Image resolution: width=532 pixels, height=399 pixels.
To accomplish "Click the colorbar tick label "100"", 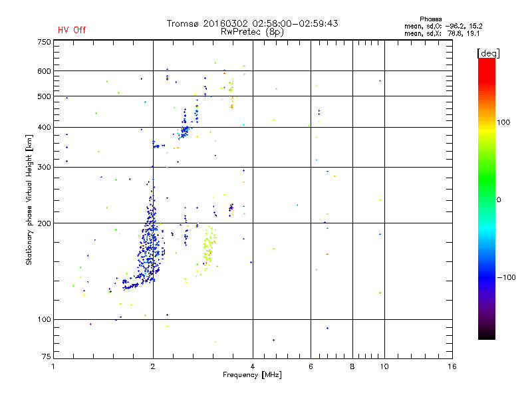I will click(x=503, y=122).
